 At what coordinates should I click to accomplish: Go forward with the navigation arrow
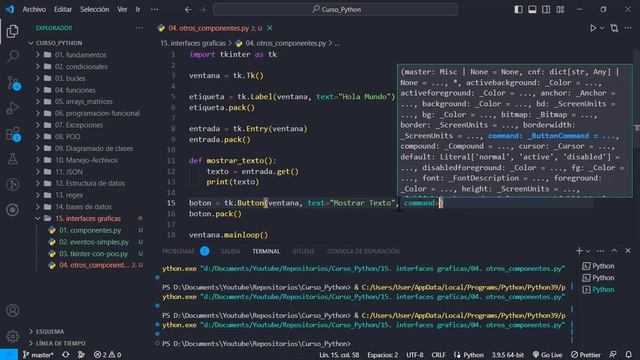click(x=202, y=9)
